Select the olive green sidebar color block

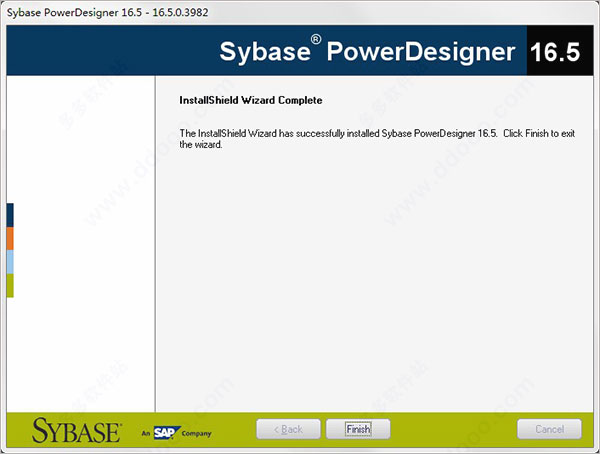coord(10,286)
